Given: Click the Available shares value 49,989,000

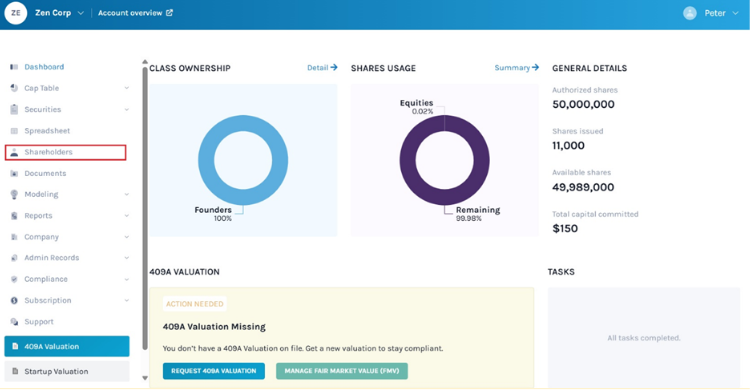Looking at the screenshot, I should [x=583, y=187].
